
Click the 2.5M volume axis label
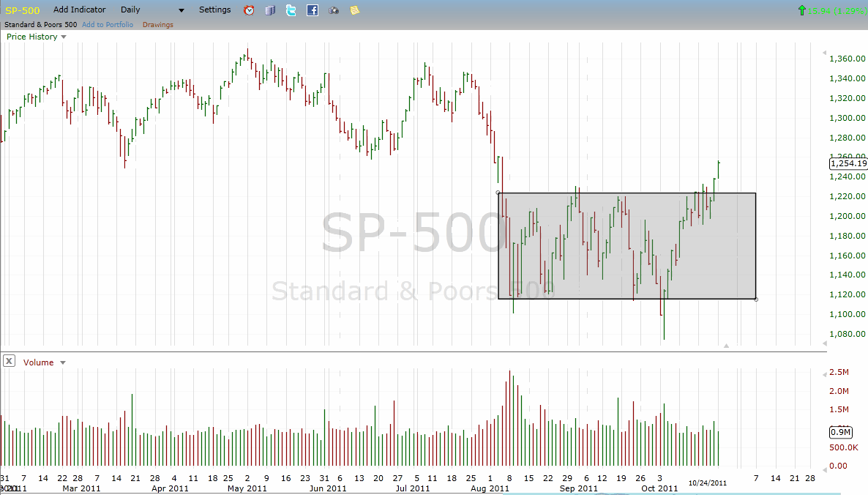pyautogui.click(x=839, y=372)
